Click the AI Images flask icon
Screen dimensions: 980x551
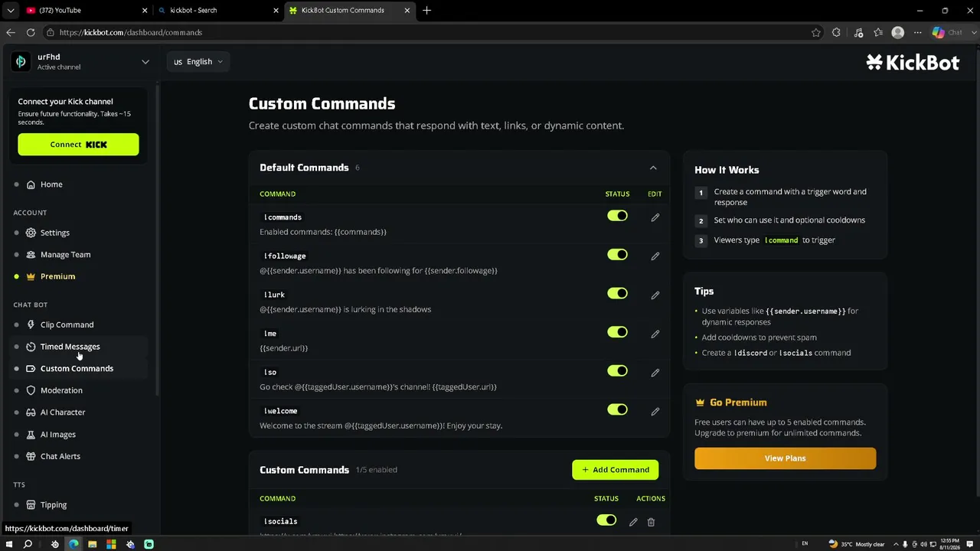pyautogui.click(x=31, y=435)
